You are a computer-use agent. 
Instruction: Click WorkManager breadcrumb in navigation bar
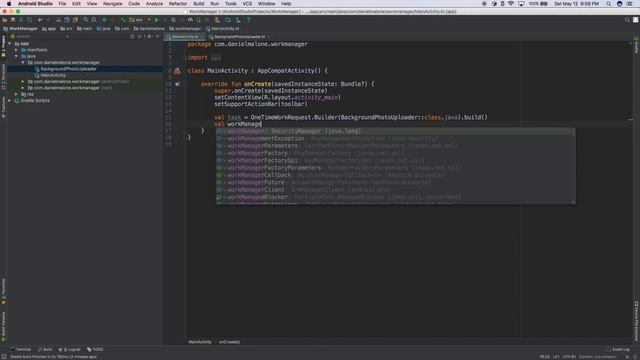(x=20, y=29)
